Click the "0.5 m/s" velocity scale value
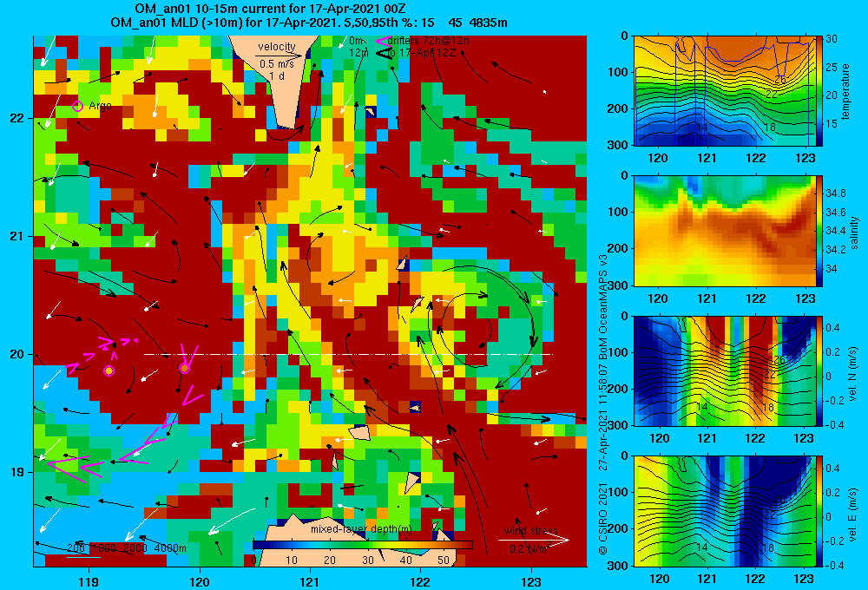This screenshot has height=590, width=868. [x=277, y=64]
